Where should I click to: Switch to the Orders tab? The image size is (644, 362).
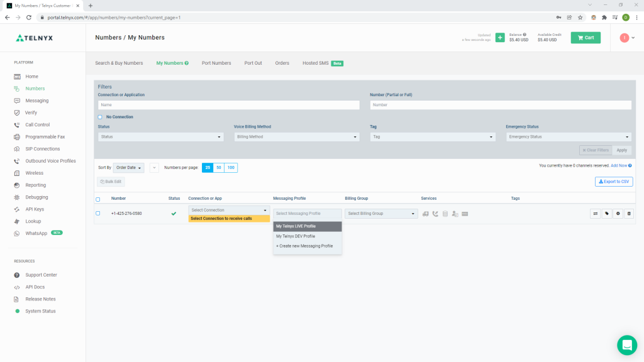pyautogui.click(x=282, y=63)
